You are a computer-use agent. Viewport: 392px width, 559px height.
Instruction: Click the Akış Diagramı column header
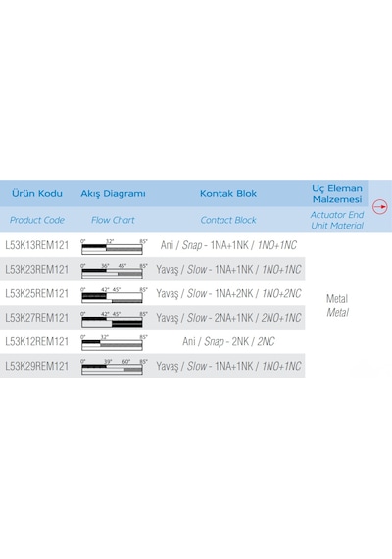coord(113,194)
